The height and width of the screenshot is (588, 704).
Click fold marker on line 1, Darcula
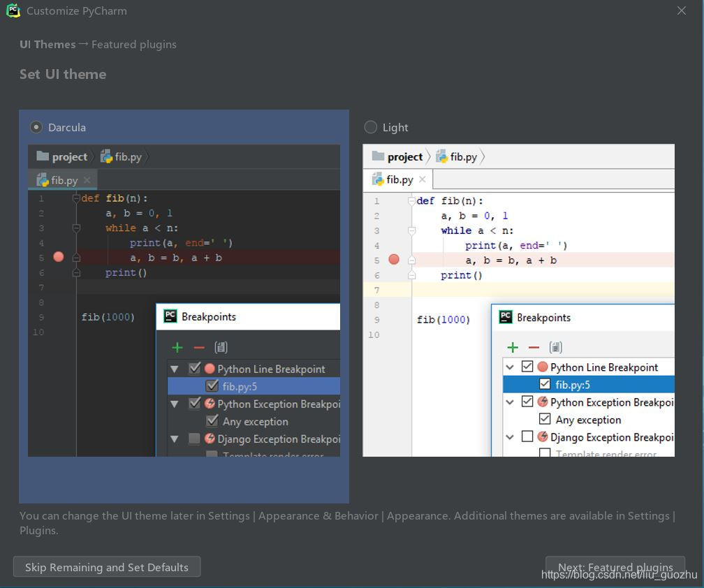(x=76, y=198)
